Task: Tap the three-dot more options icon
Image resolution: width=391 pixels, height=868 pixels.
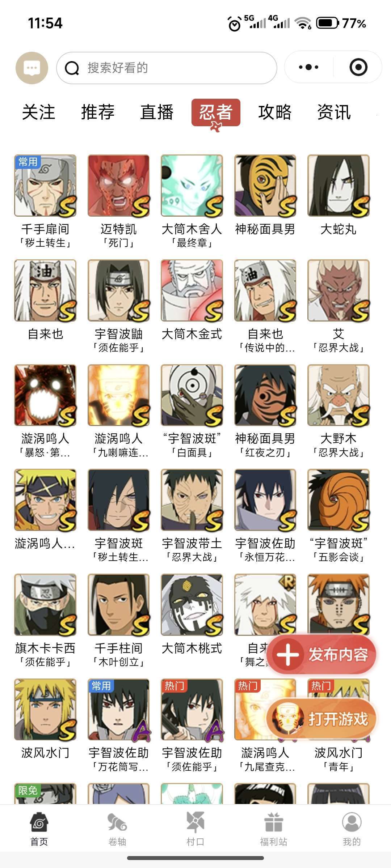Action: [x=308, y=67]
